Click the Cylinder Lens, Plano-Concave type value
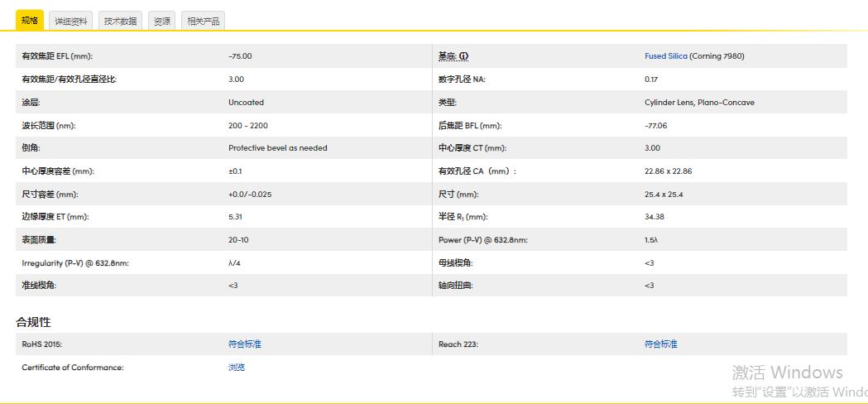The width and height of the screenshot is (868, 404). pos(699,103)
